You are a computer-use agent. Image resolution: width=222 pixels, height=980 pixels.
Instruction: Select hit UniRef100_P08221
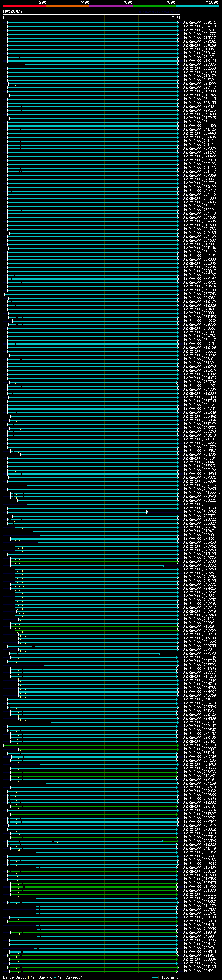pyautogui.click(x=199, y=500)
